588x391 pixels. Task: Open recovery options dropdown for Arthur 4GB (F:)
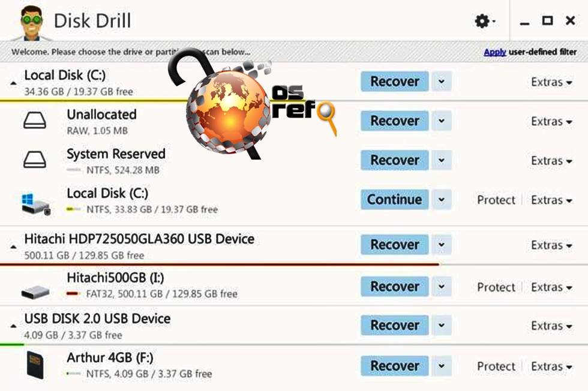pos(442,365)
